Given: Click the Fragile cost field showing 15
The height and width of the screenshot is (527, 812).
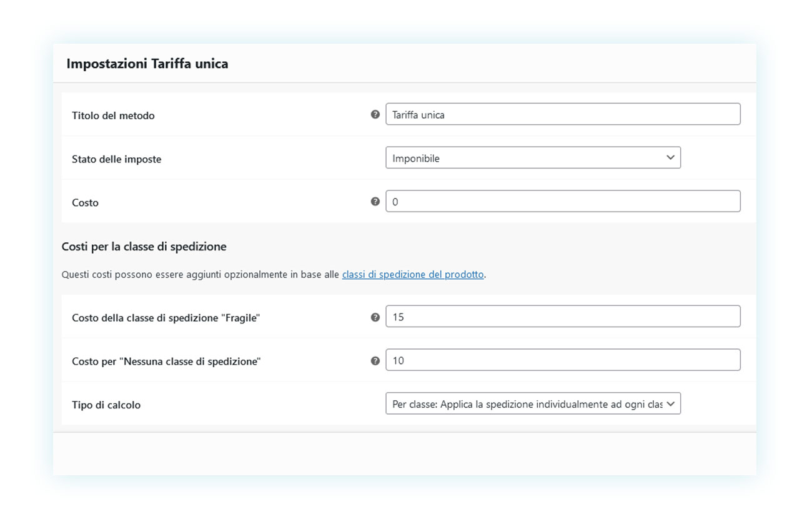Looking at the screenshot, I should click(563, 317).
